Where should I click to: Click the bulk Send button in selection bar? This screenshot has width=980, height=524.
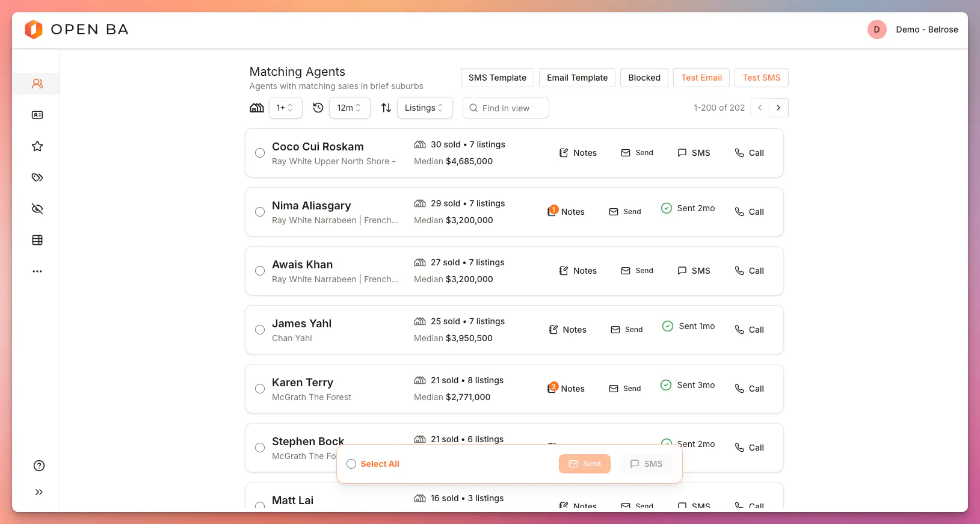coord(585,464)
